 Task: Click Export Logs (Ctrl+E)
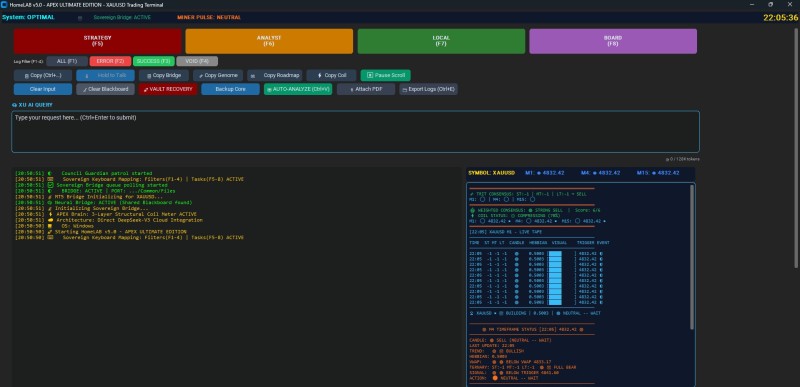[x=429, y=89]
